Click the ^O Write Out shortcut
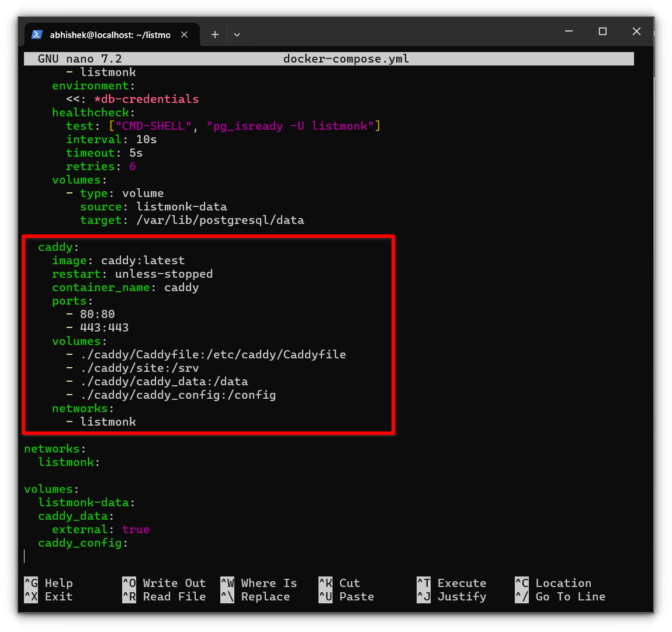 click(164, 583)
